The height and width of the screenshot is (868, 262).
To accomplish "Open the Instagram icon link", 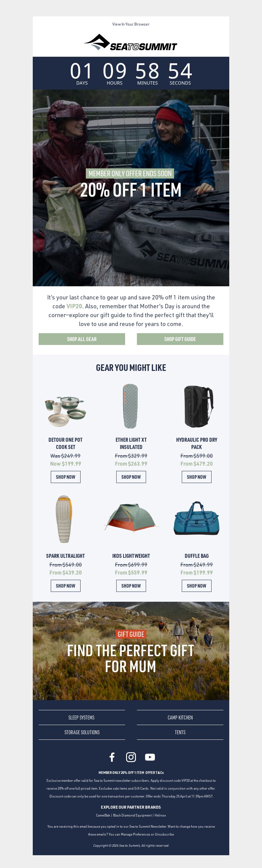I will tap(131, 757).
